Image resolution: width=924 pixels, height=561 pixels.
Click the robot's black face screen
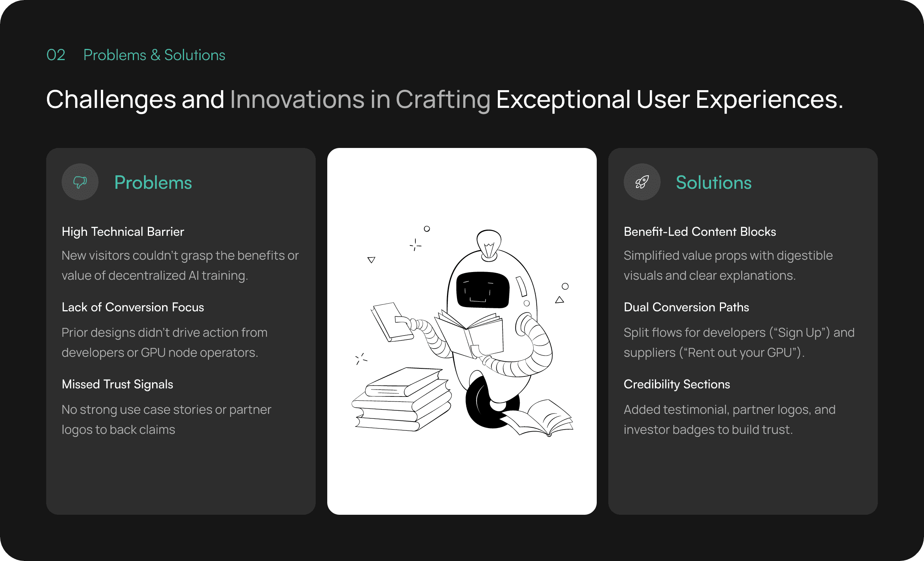click(482, 290)
